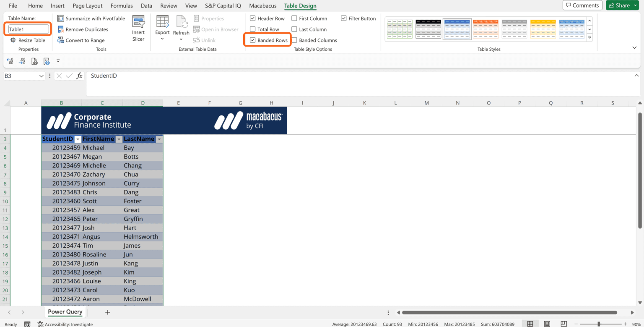644x327 pixels.
Task: Switch to Page Layout view icon
Action: click(547, 324)
